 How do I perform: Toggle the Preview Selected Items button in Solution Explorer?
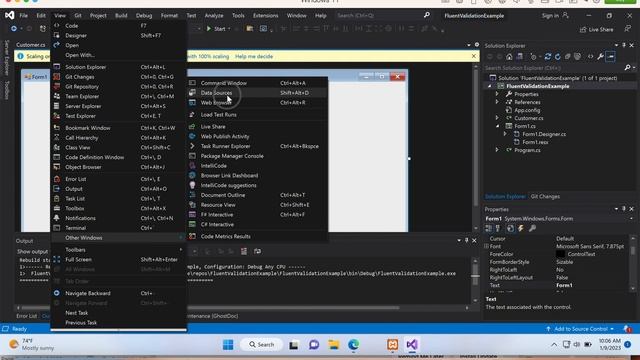pos(611,57)
